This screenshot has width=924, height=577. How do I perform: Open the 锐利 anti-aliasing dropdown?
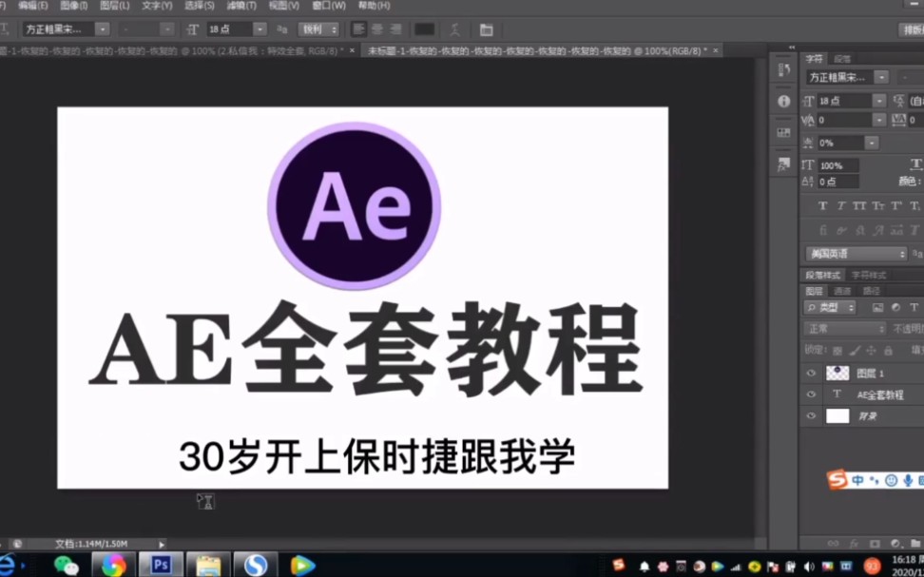pyautogui.click(x=318, y=29)
